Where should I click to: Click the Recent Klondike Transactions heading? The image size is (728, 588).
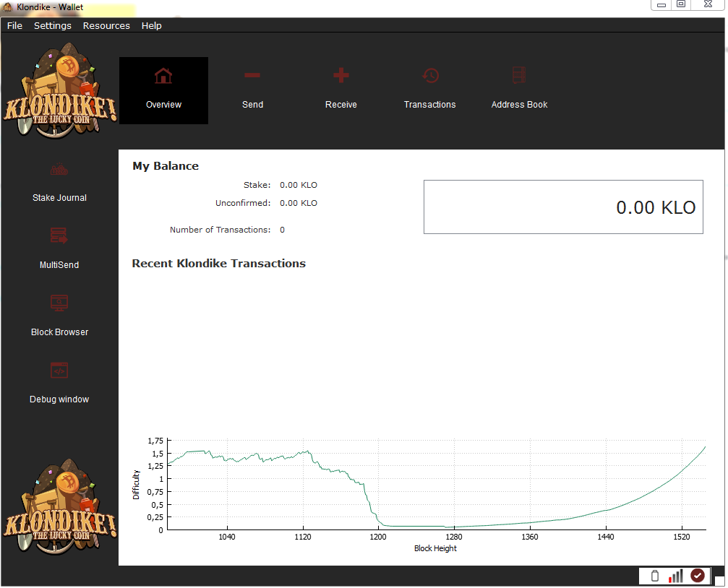point(218,264)
